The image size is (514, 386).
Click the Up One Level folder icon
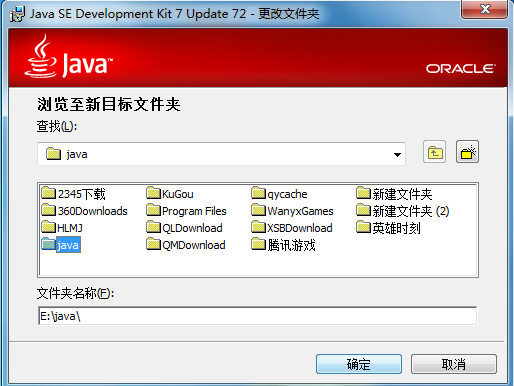(434, 152)
